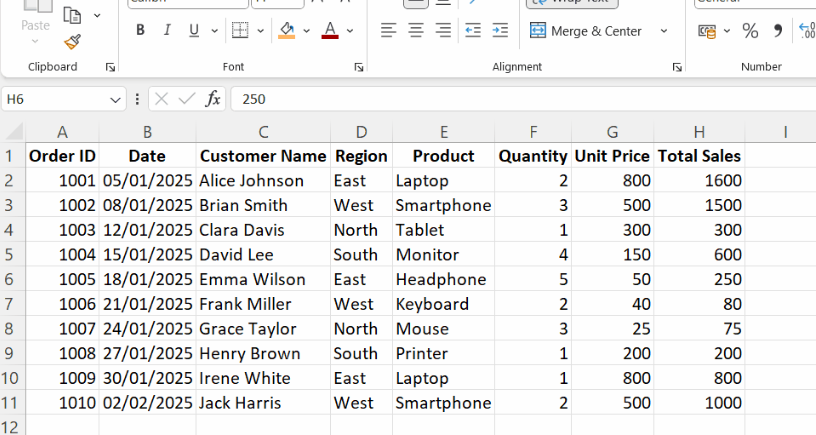Image resolution: width=816 pixels, height=435 pixels.
Task: Open the Name Box dropdown
Action: [x=116, y=99]
